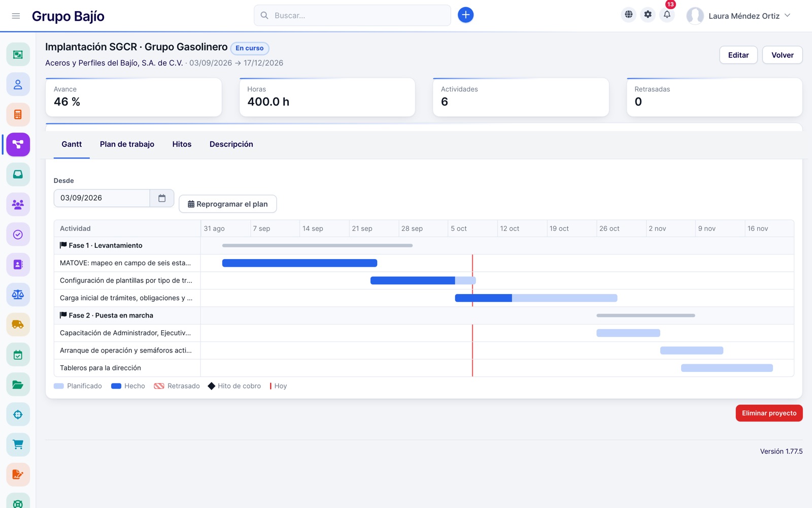Open the balance scale sidebar icon

[18, 294]
